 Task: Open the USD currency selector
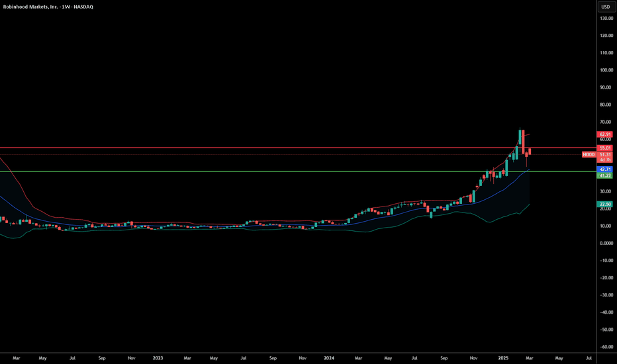pos(605,7)
